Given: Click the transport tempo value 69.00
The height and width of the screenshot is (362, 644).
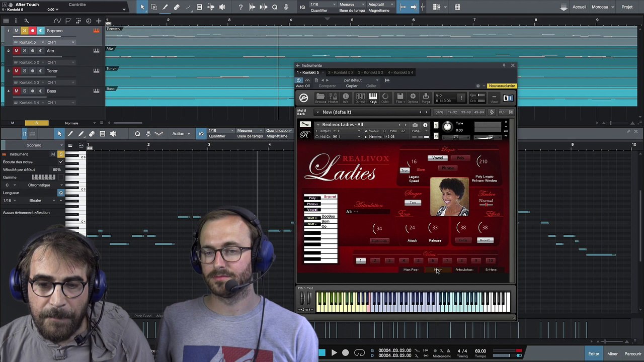Looking at the screenshot, I should 480,351.
